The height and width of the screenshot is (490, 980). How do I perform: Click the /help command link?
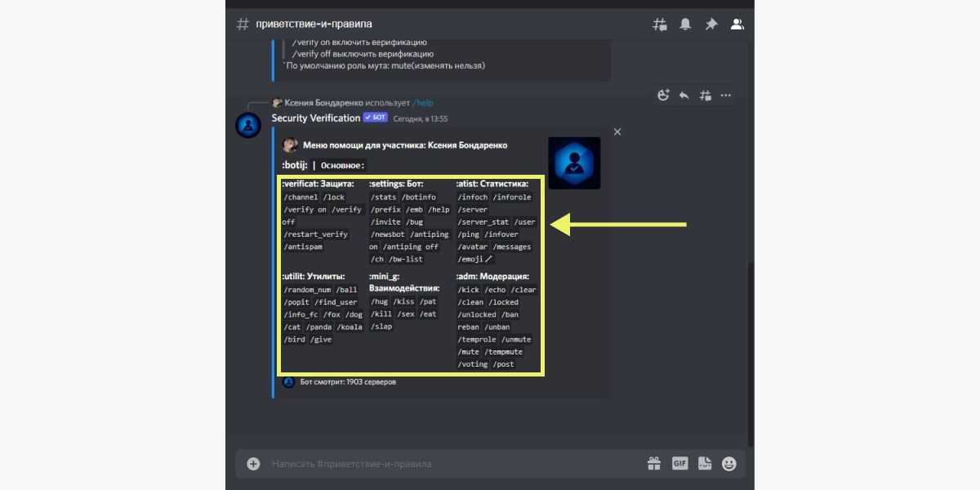pos(423,103)
